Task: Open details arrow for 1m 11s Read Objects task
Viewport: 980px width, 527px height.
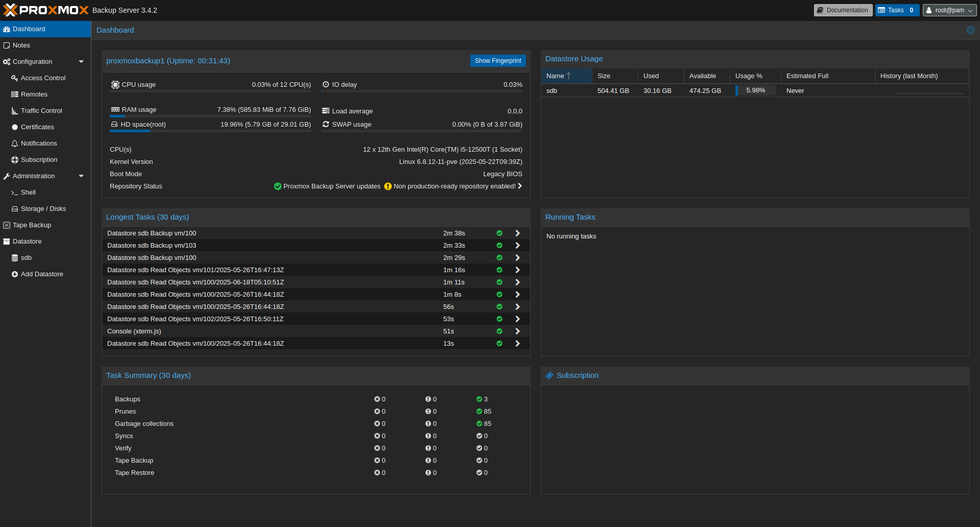Action: [x=517, y=282]
